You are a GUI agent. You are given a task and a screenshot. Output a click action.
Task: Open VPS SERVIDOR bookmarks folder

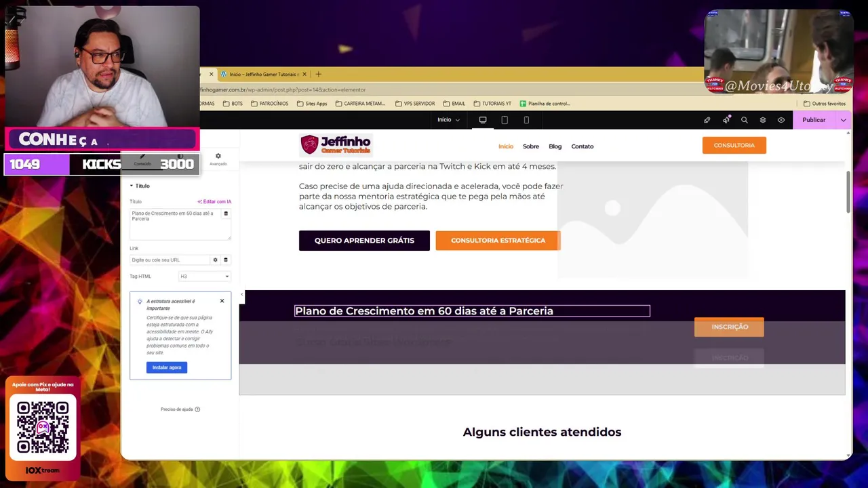pyautogui.click(x=414, y=104)
